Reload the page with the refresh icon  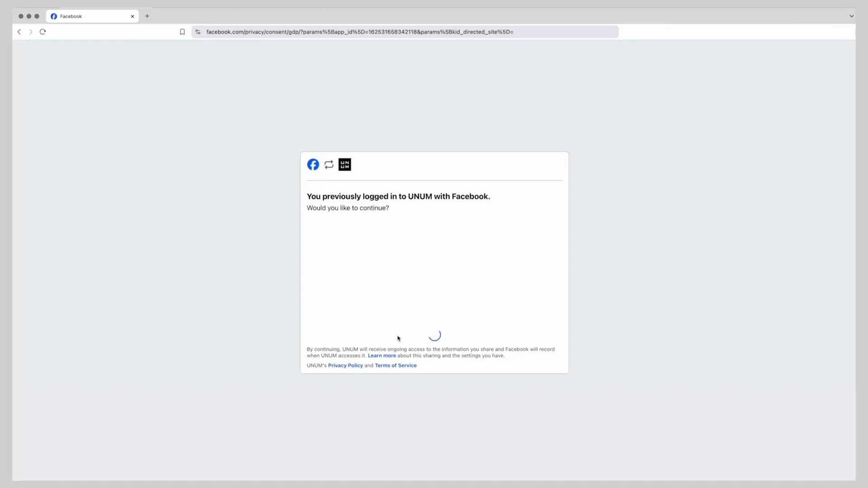click(42, 32)
